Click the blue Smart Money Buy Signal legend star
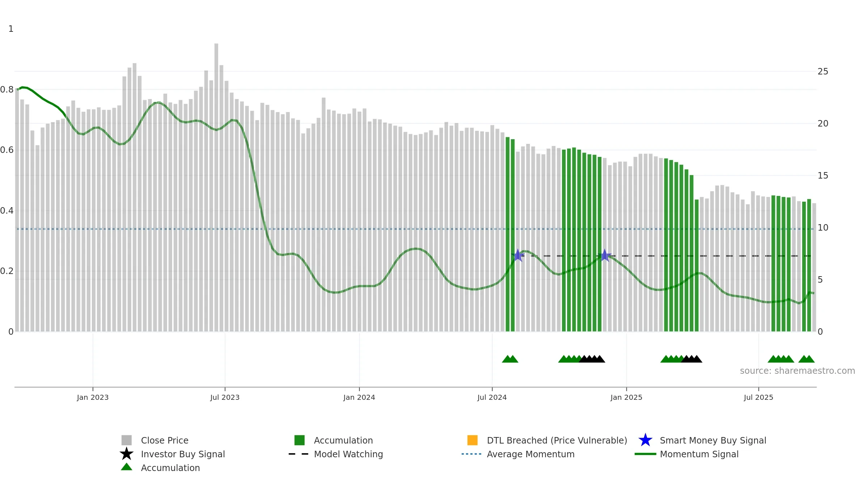This screenshot has width=868, height=488. [x=645, y=440]
